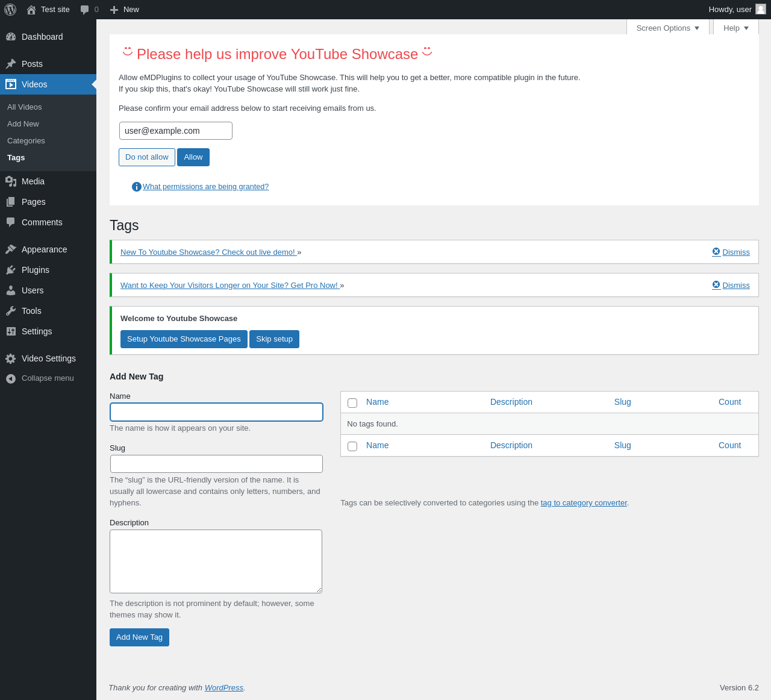Click the Users person icon
The height and width of the screenshot is (700, 771).
pos(11,290)
